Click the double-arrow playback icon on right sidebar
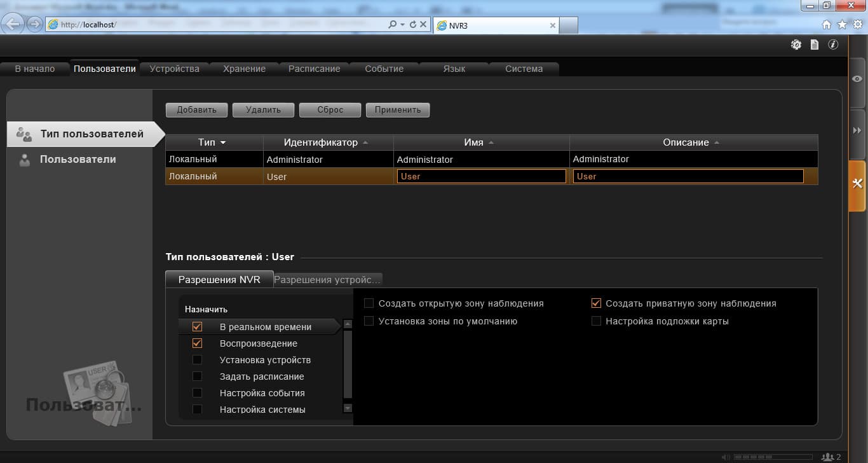This screenshot has width=868, height=463. (857, 130)
